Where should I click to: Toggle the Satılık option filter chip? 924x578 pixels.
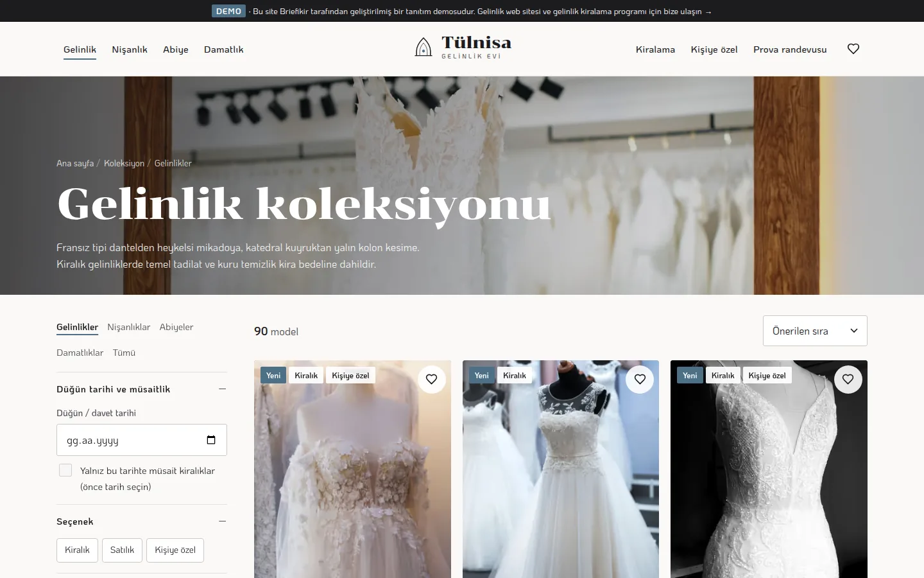122,550
